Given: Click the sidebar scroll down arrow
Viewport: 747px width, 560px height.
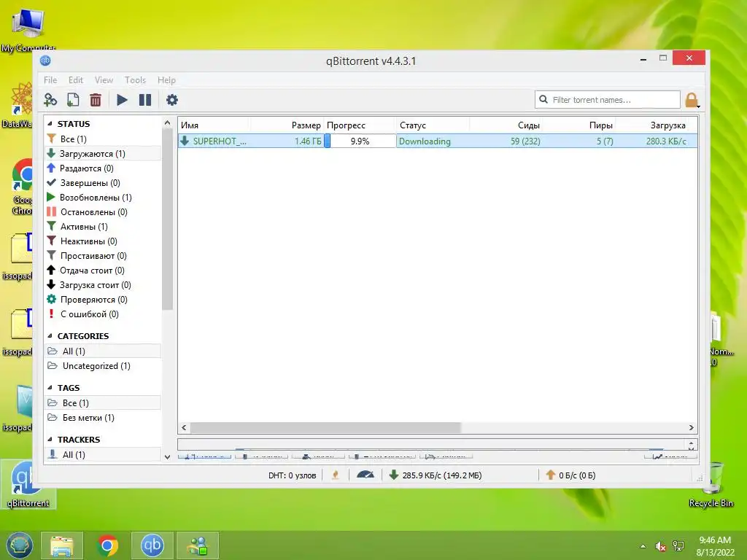Looking at the screenshot, I should point(167,457).
